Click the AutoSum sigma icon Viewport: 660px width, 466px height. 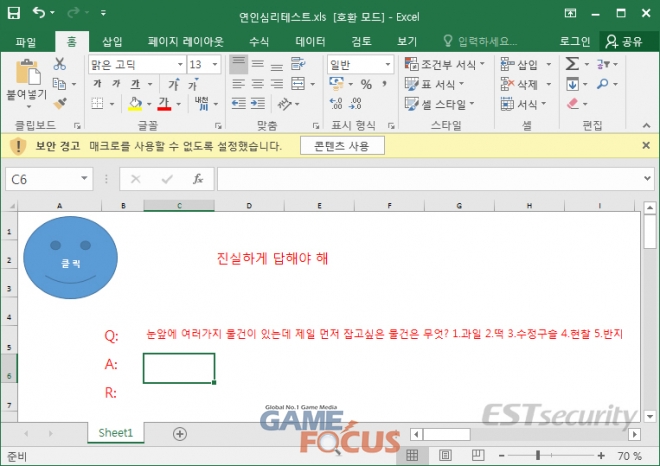click(x=572, y=63)
